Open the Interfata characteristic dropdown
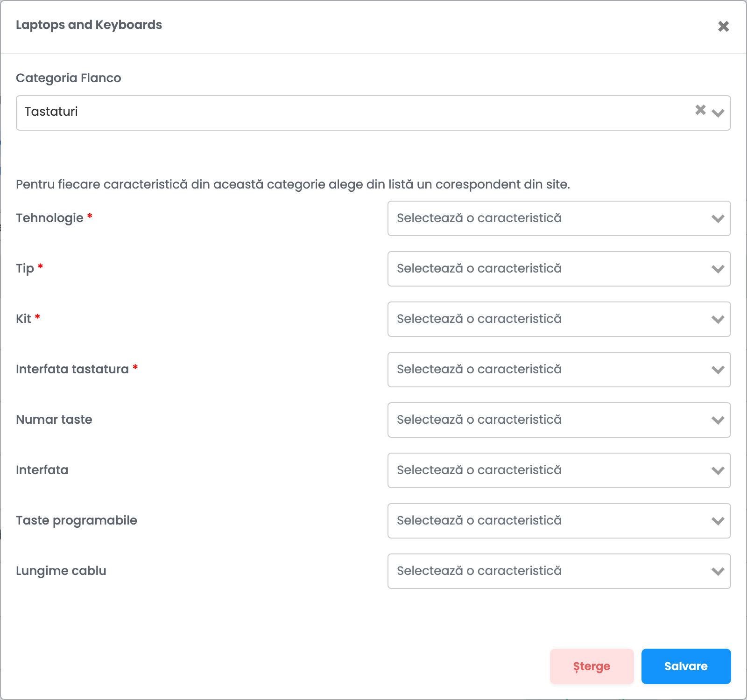The height and width of the screenshot is (700, 747). (559, 470)
